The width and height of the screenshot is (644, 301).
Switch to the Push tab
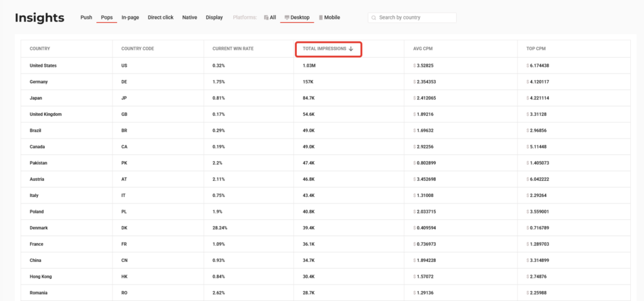[86, 18]
